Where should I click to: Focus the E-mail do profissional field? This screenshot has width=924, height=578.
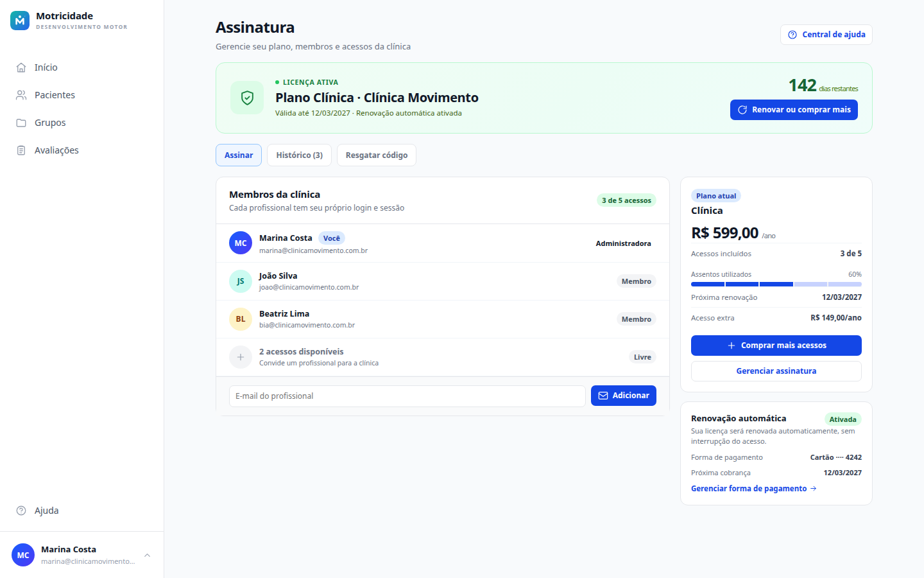point(407,396)
